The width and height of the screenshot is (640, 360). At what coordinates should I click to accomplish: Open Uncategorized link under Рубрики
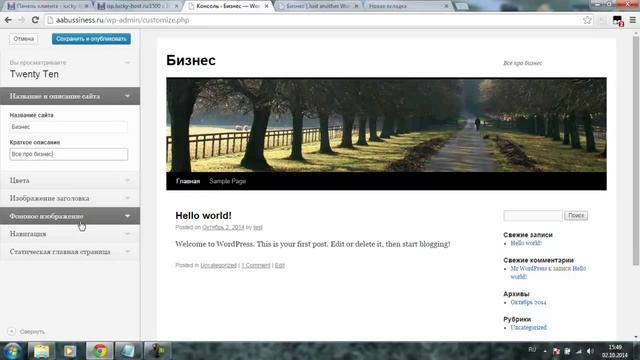(528, 327)
